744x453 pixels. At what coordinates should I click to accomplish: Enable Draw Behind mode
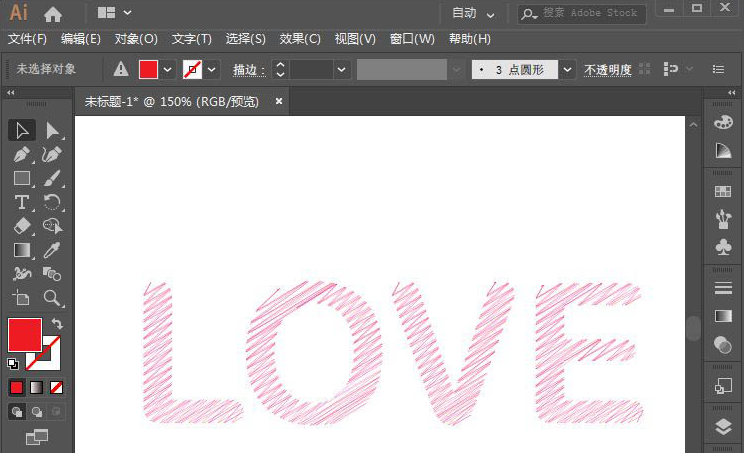pos(37,411)
